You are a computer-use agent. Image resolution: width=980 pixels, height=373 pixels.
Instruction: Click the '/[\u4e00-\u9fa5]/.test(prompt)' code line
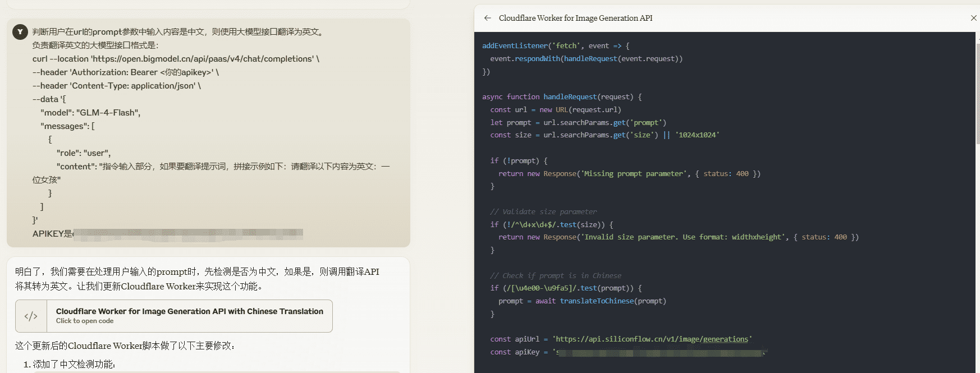(566, 288)
